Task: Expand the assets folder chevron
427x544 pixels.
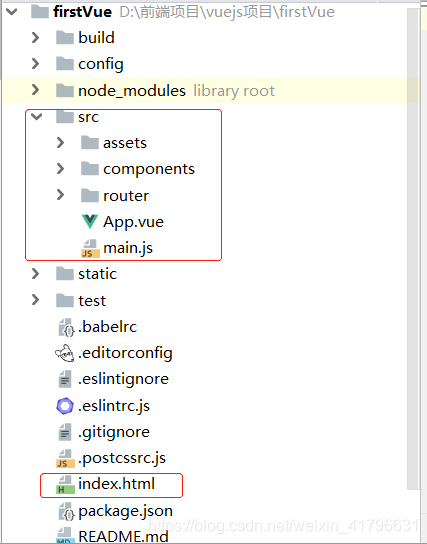Action: pyautogui.click(x=60, y=143)
